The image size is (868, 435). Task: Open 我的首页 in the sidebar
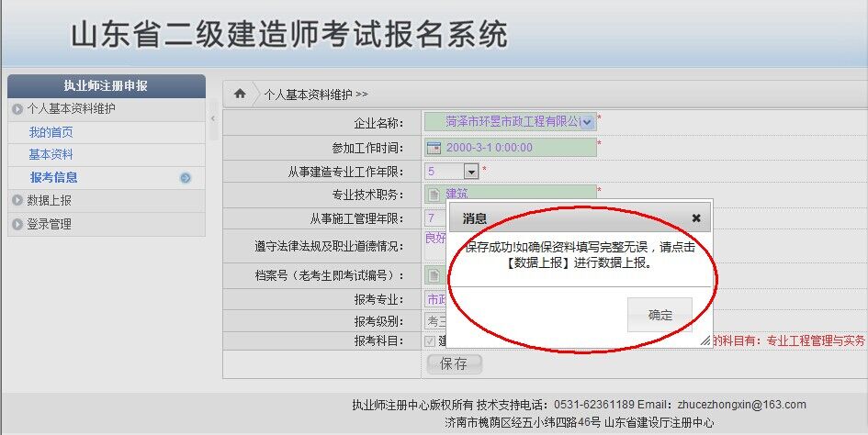[51, 132]
